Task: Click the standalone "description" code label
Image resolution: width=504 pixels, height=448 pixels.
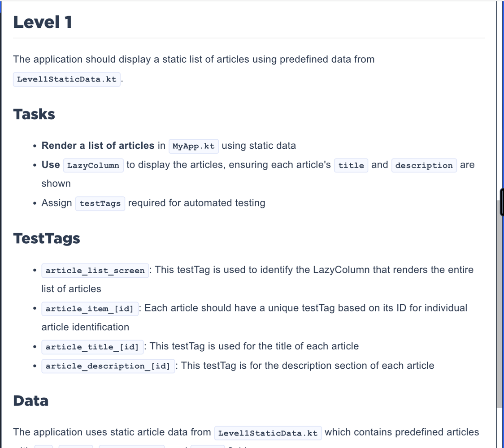Action: tap(424, 165)
